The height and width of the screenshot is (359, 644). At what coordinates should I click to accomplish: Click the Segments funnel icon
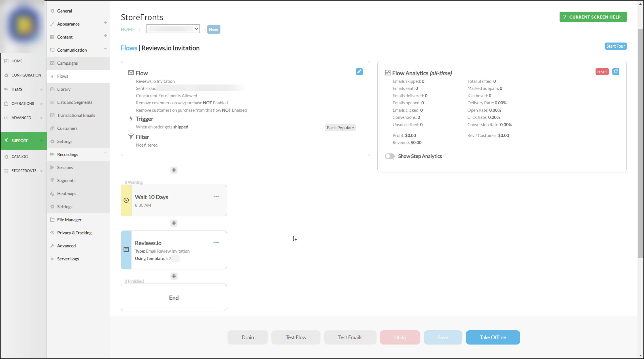52,181
